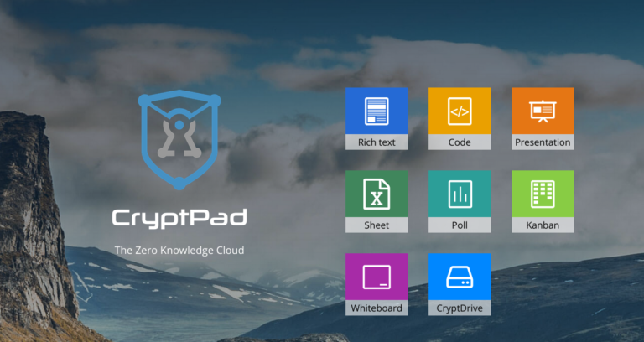
Task: Click "The Zero Knowledge Cloud" tagline
Action: 179,250
